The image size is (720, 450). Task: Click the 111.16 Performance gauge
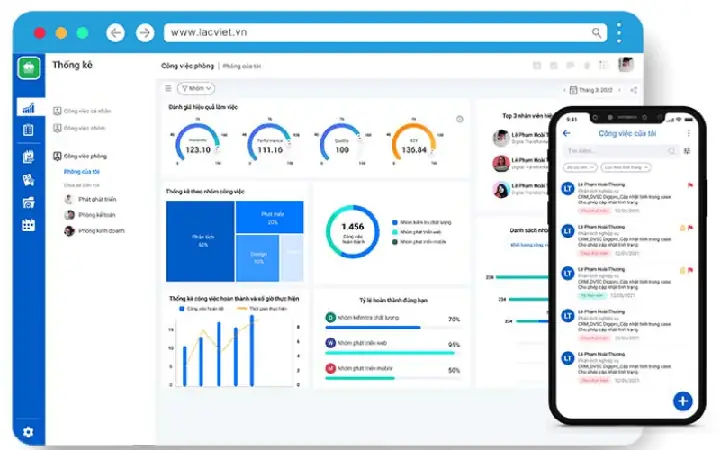270,143
